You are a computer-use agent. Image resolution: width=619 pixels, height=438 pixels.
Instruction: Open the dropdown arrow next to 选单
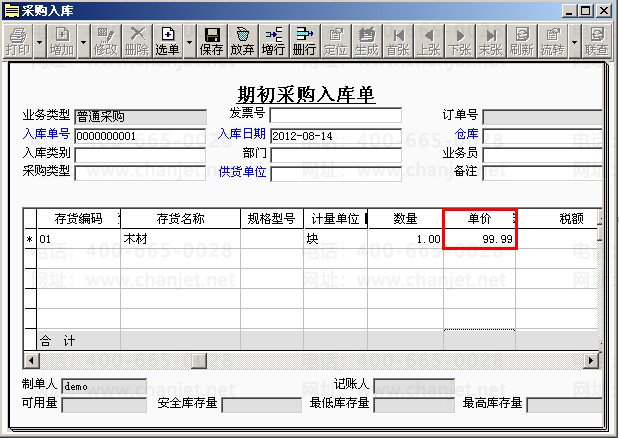(x=189, y=41)
